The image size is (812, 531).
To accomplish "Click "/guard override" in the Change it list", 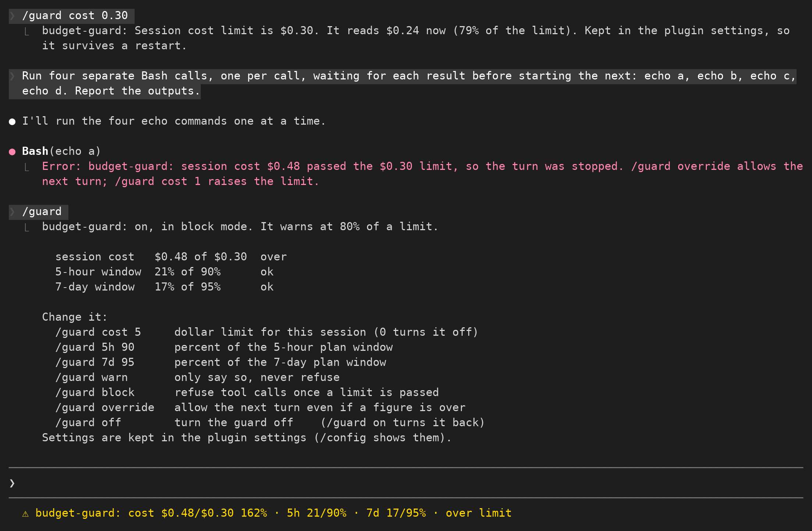I will [105, 407].
